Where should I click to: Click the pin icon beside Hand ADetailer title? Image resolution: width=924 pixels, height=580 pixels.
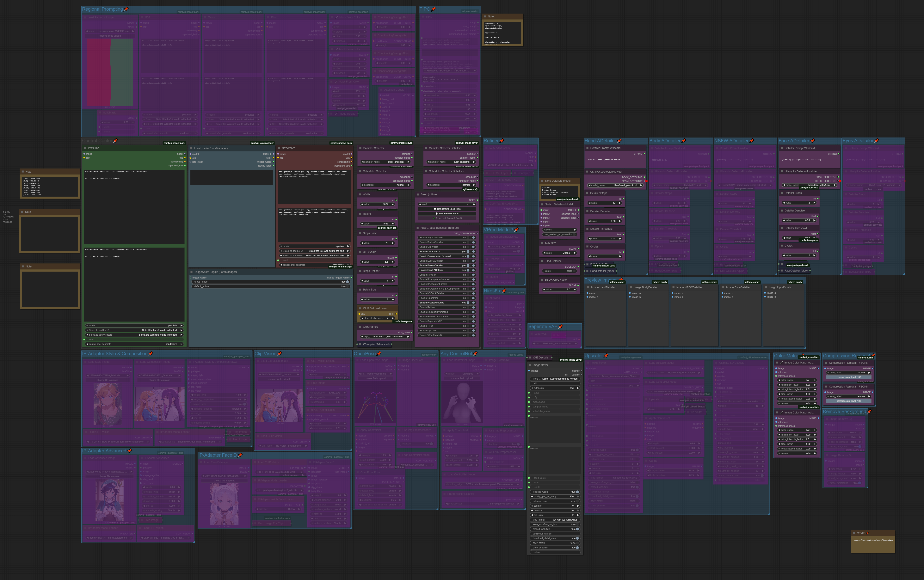pyautogui.click(x=619, y=141)
